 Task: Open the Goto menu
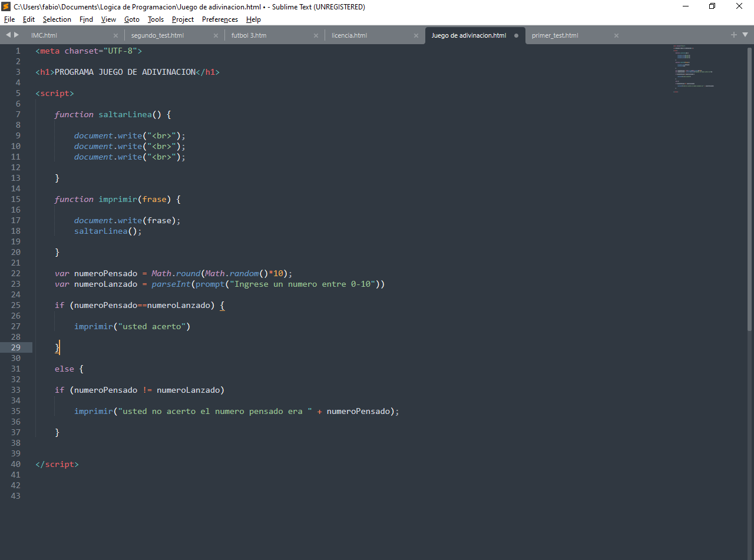coord(132,19)
